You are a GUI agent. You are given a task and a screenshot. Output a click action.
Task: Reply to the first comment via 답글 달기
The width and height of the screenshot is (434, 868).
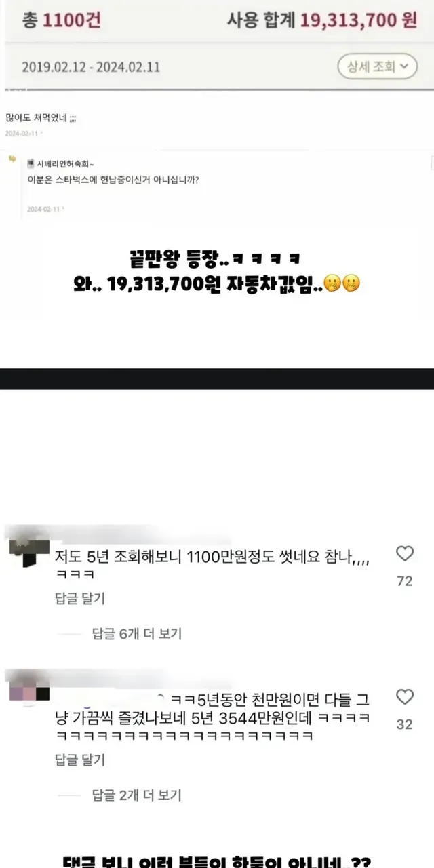(x=79, y=599)
